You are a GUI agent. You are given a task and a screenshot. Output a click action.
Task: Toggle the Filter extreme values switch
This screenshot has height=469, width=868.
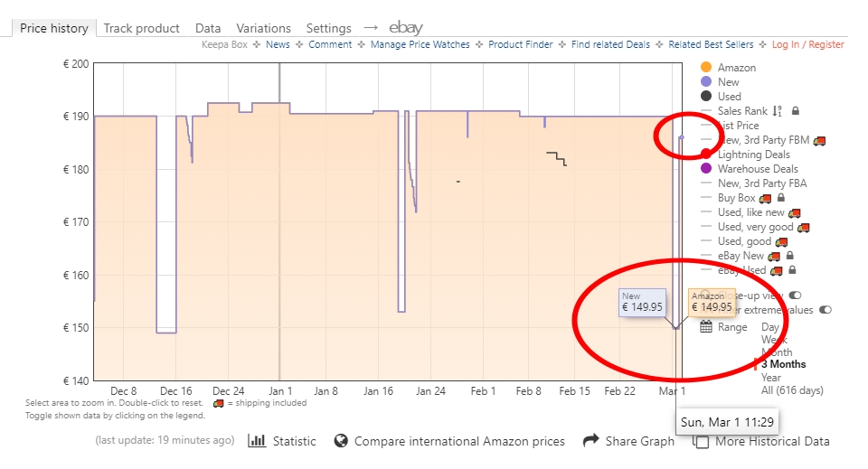pos(825,310)
